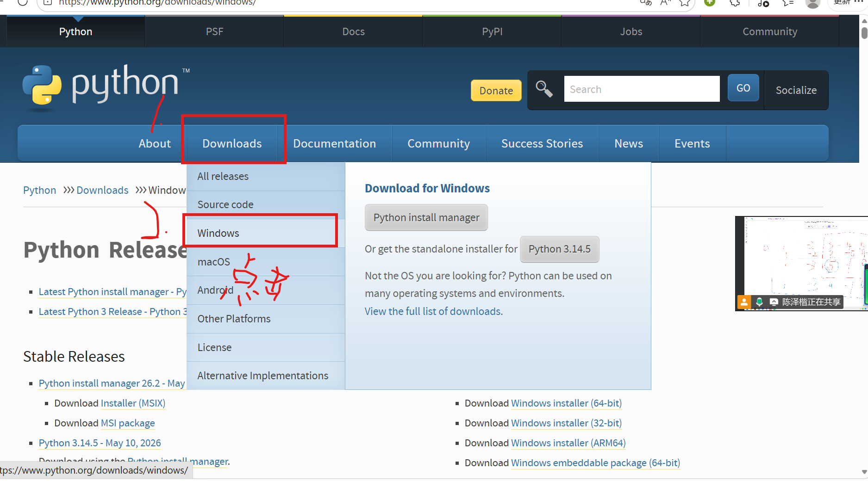Click the green microphone icon in meeting overlay
The width and height of the screenshot is (868, 481).
pos(759,302)
